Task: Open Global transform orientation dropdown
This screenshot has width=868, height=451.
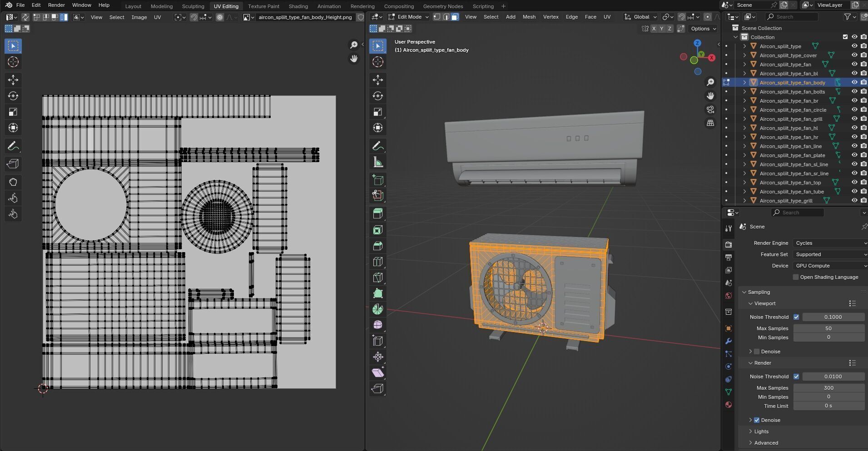Action: point(641,17)
